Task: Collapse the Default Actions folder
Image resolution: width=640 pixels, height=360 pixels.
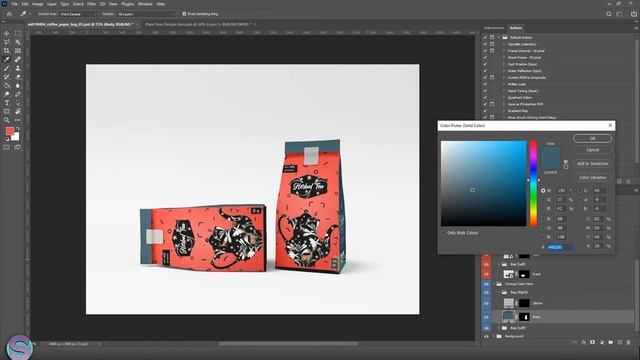Action: tap(499, 38)
